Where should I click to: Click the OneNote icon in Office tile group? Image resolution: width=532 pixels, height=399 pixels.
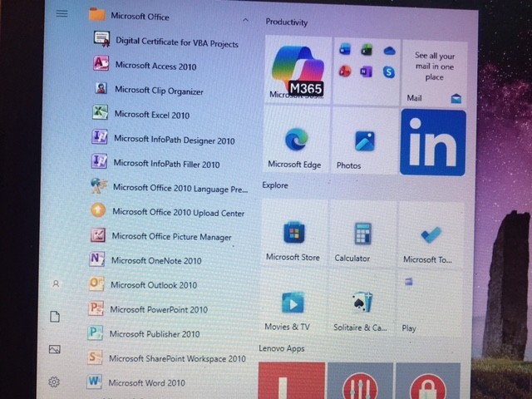point(367,71)
